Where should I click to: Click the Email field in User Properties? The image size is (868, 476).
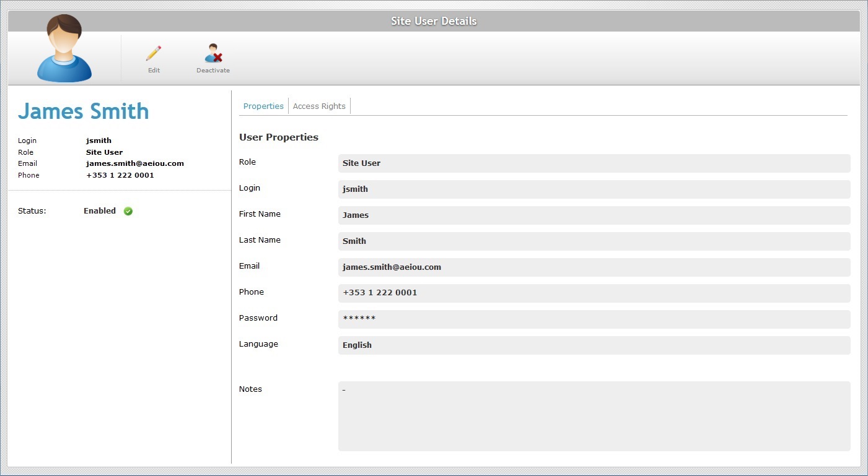pos(594,267)
